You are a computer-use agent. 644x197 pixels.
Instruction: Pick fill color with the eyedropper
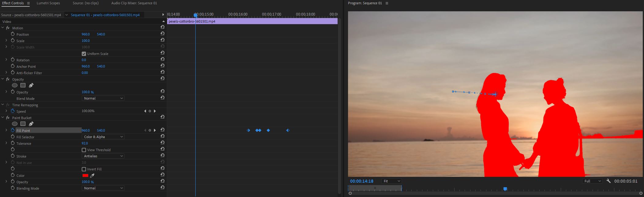[x=92, y=176]
